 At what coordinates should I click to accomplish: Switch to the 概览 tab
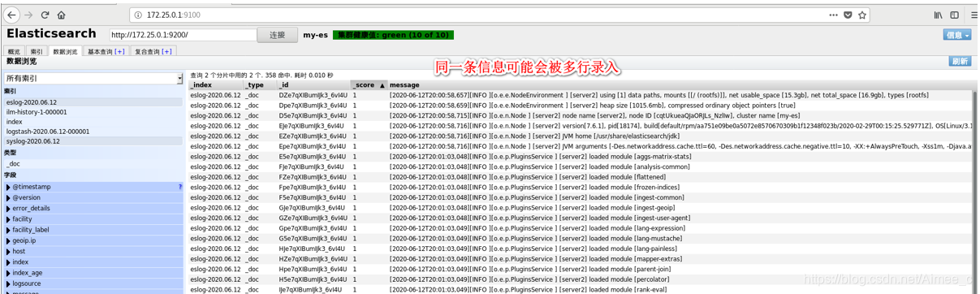14,51
